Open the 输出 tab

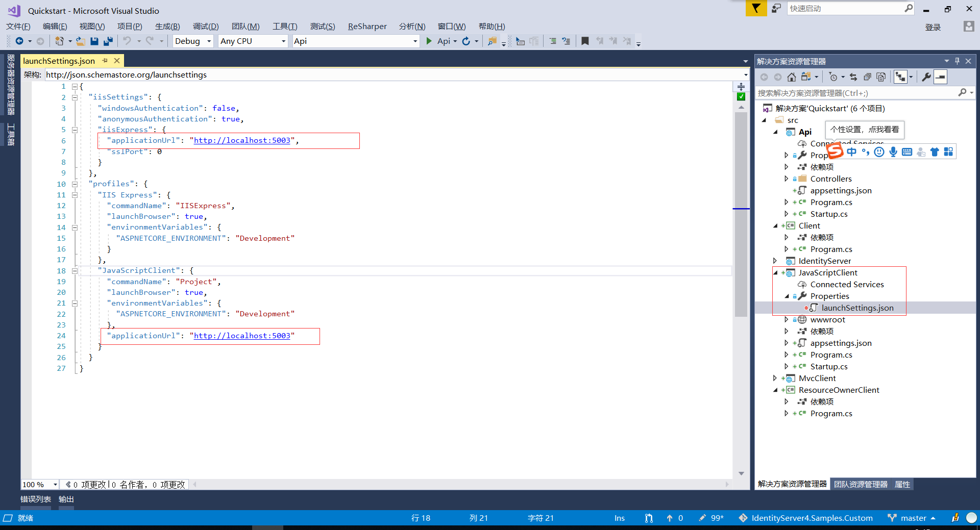pos(66,499)
